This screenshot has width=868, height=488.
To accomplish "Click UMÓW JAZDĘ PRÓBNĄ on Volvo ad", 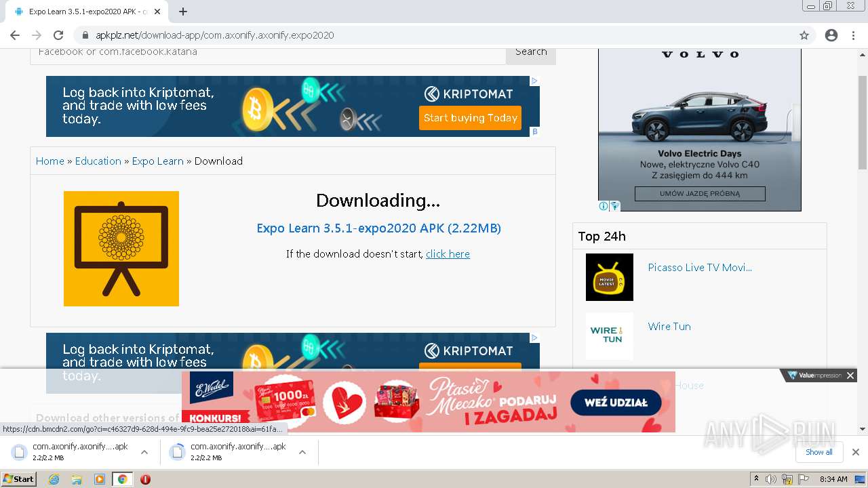I will 700,194.
